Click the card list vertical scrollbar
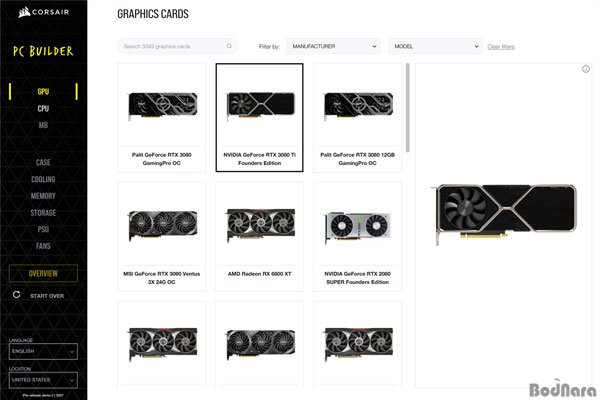The width and height of the screenshot is (600, 400). 408,108
